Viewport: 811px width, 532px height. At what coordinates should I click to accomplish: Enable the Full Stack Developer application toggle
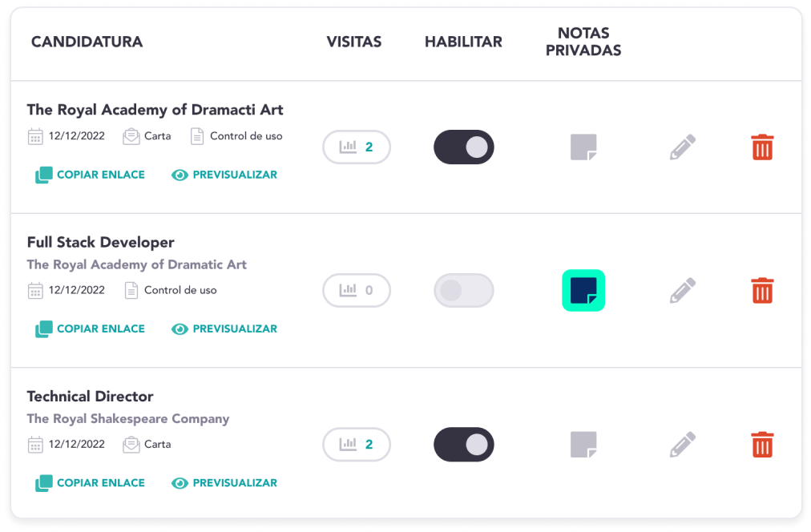tap(464, 291)
